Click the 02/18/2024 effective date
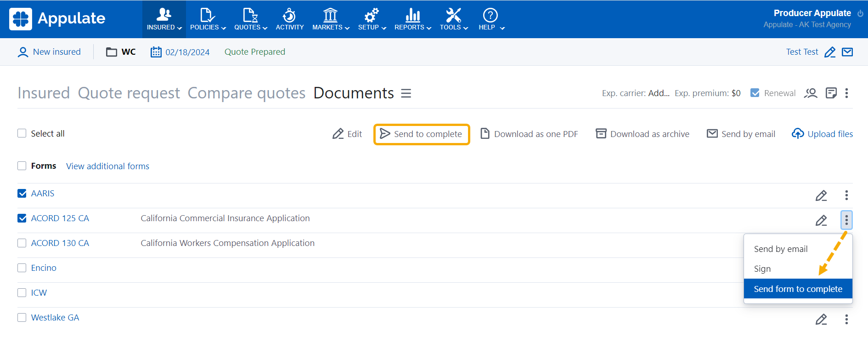Screen dimensions: 868x343 [187, 52]
